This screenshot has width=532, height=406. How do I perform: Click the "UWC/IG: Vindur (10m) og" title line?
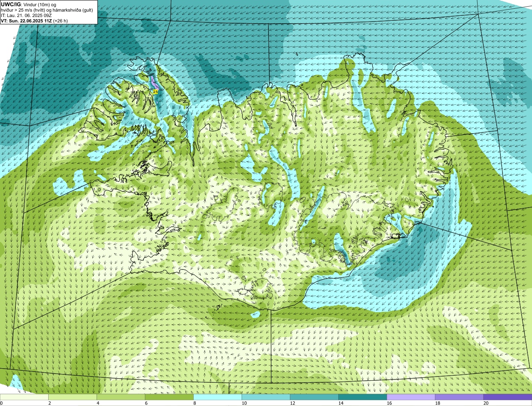(28, 4)
